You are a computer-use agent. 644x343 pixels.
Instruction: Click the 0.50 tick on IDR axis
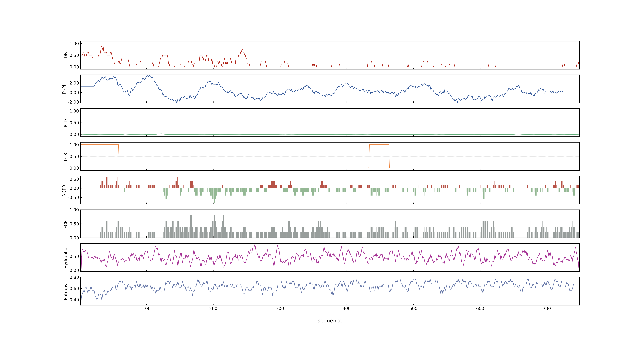pyautogui.click(x=74, y=55)
